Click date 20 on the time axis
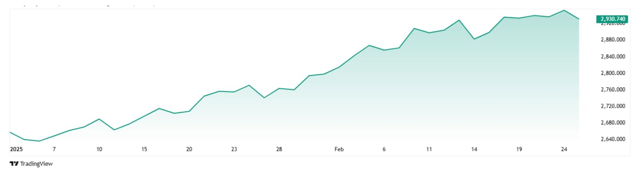This screenshot has height=174, width=644. [189, 149]
